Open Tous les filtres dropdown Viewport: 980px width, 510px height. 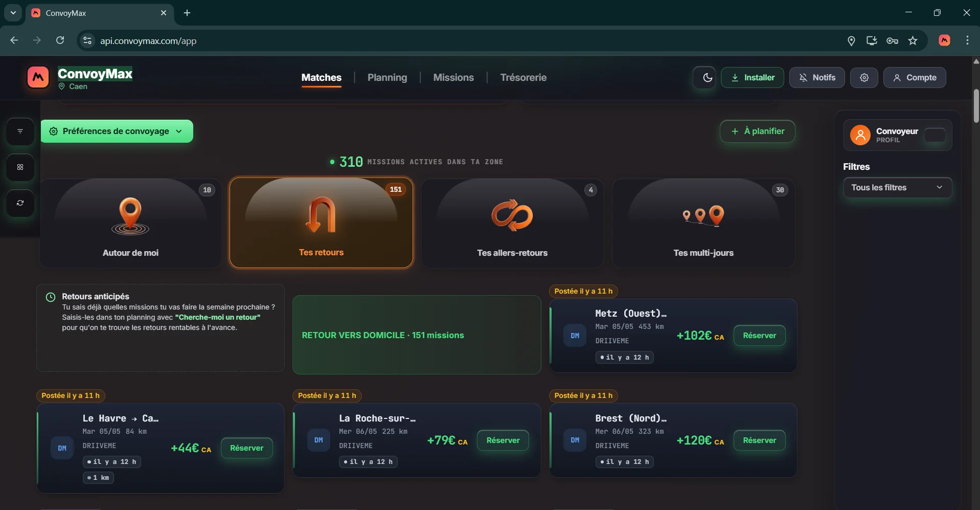[897, 188]
